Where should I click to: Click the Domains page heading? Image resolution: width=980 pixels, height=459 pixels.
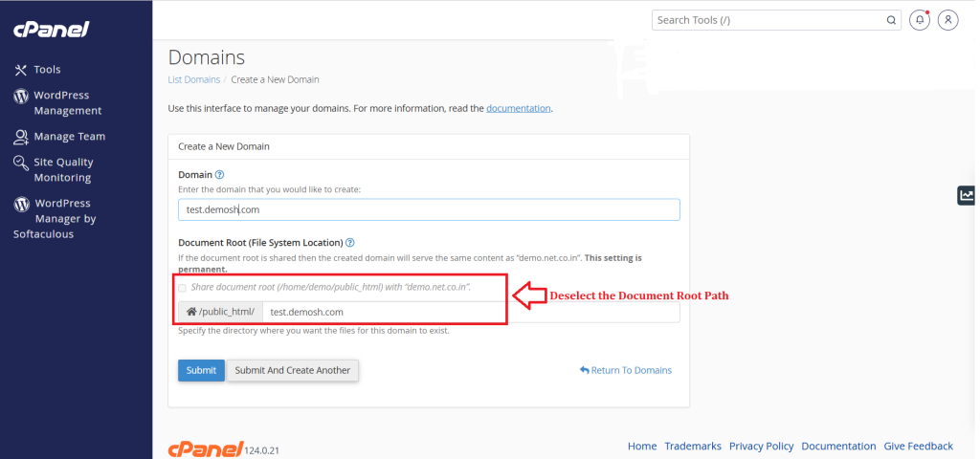[207, 57]
